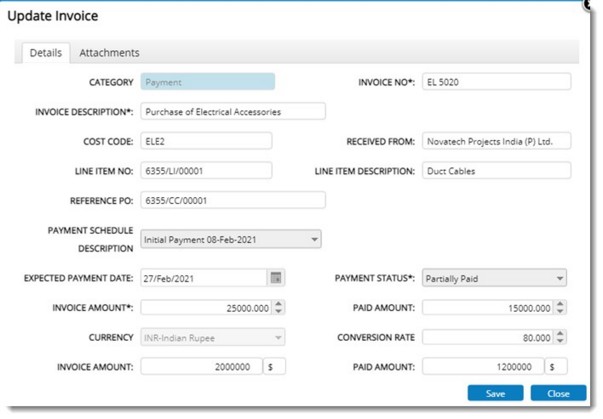Select the Line Item No field
The image size is (603, 419).
(x=206, y=171)
